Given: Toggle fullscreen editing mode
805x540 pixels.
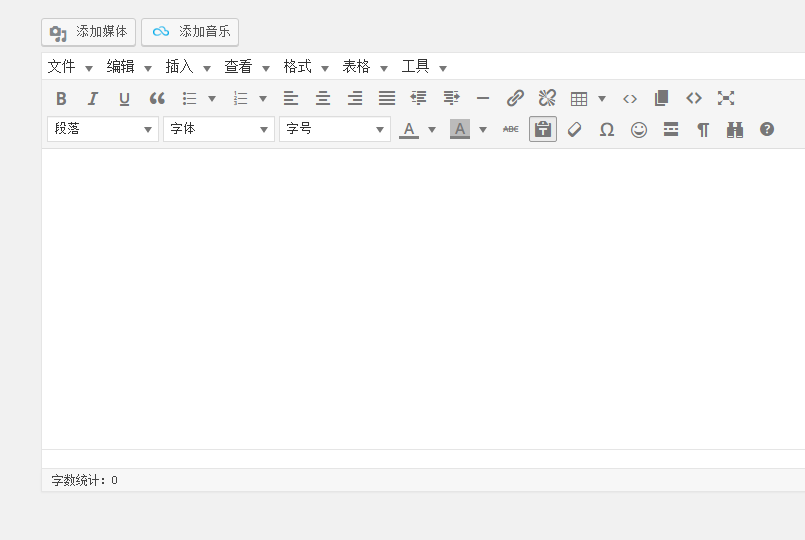Looking at the screenshot, I should pos(726,98).
